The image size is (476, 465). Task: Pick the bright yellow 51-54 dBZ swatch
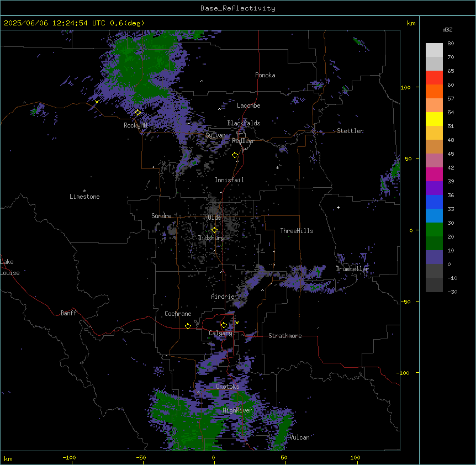(x=434, y=119)
